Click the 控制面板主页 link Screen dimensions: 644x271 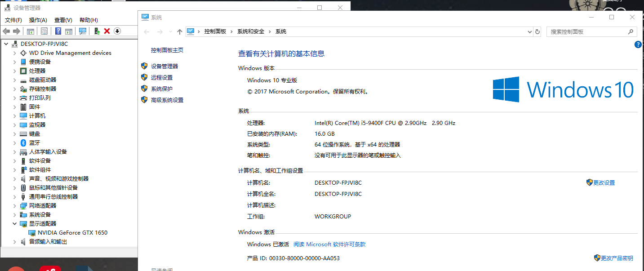(167, 50)
